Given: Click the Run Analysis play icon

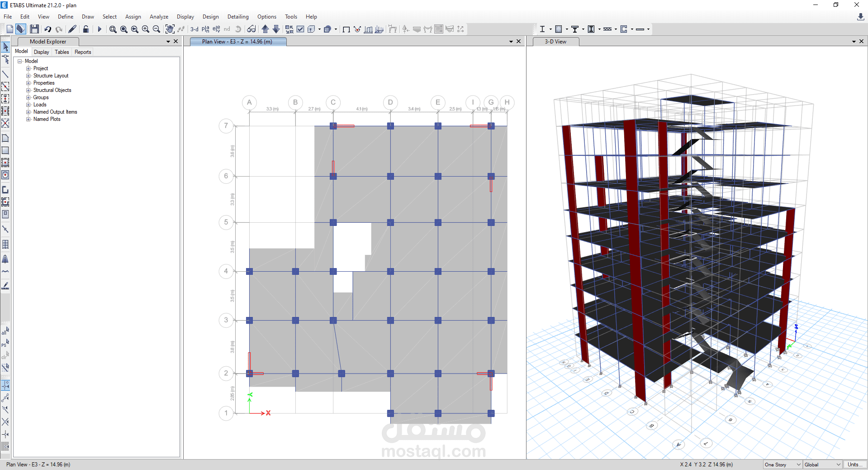Looking at the screenshot, I should [100, 29].
